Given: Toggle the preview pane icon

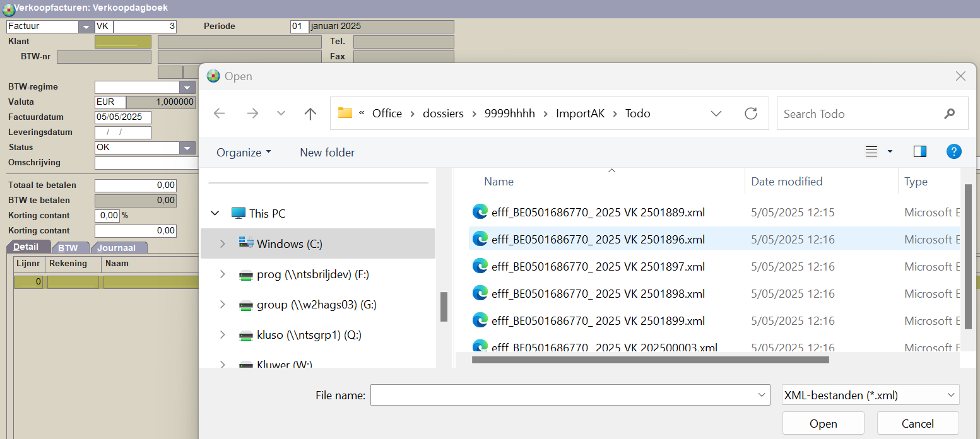Looking at the screenshot, I should [919, 151].
